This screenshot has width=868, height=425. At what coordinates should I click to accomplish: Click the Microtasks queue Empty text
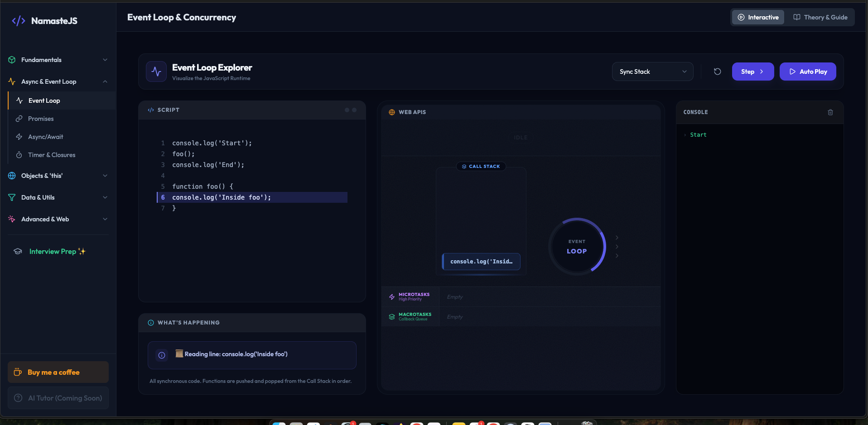pyautogui.click(x=455, y=297)
